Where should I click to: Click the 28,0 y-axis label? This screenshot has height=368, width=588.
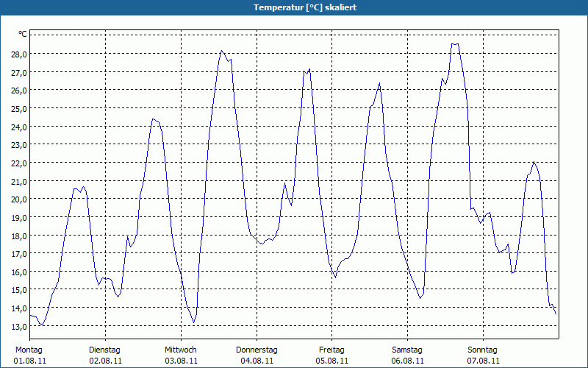(19, 54)
